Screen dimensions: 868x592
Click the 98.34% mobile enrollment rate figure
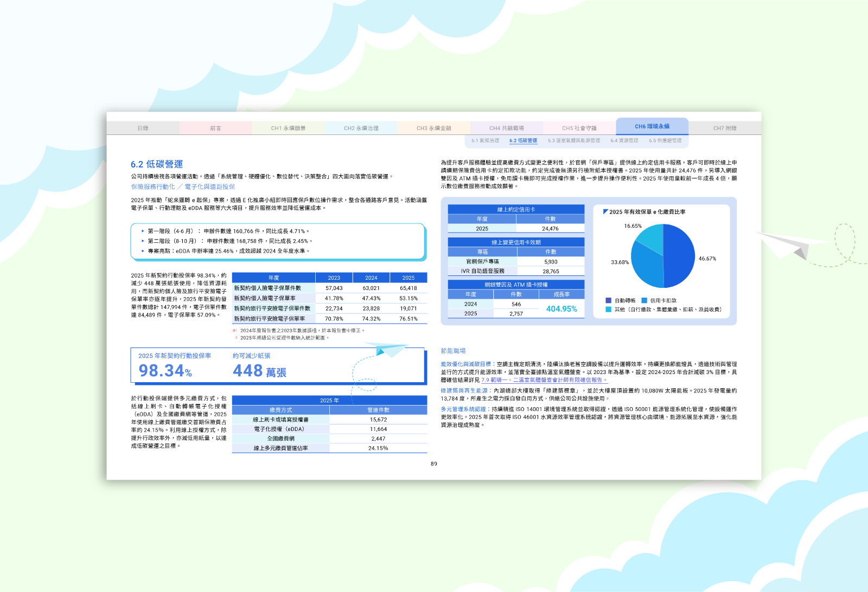(x=165, y=371)
